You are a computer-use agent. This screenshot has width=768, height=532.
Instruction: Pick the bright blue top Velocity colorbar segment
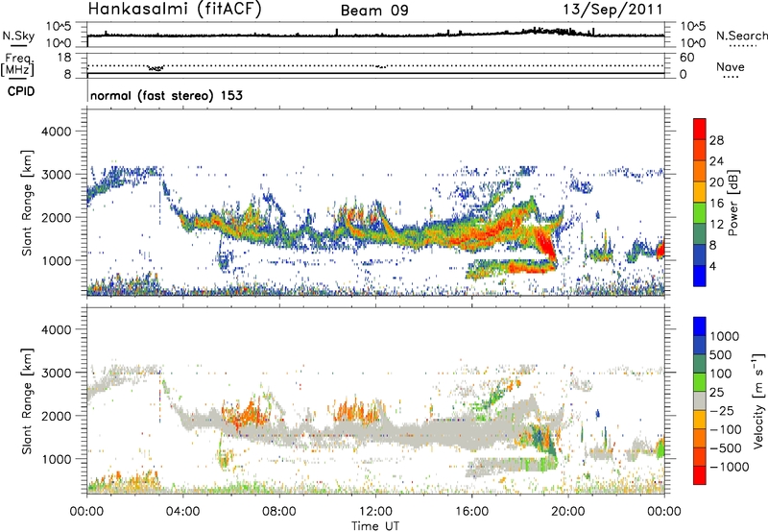700,326
